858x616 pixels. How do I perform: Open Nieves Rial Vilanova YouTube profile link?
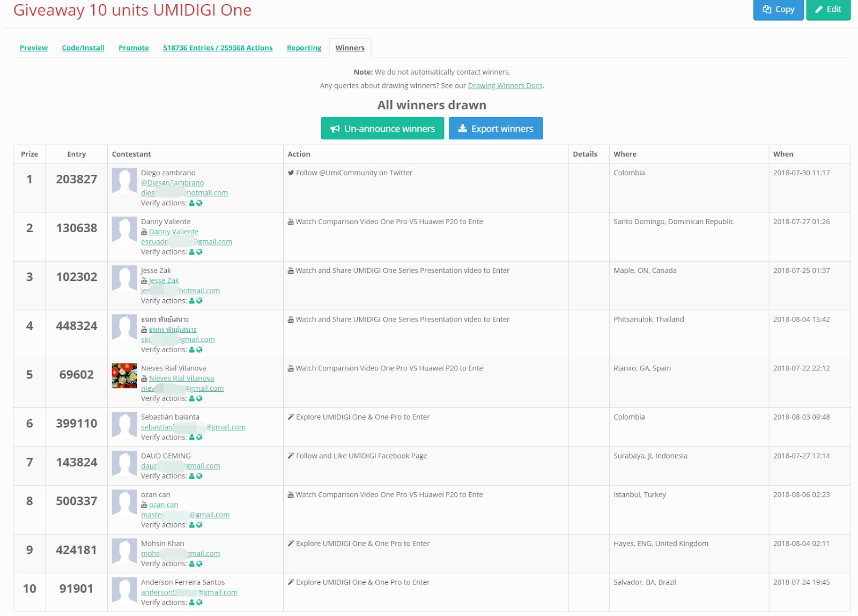click(x=181, y=378)
